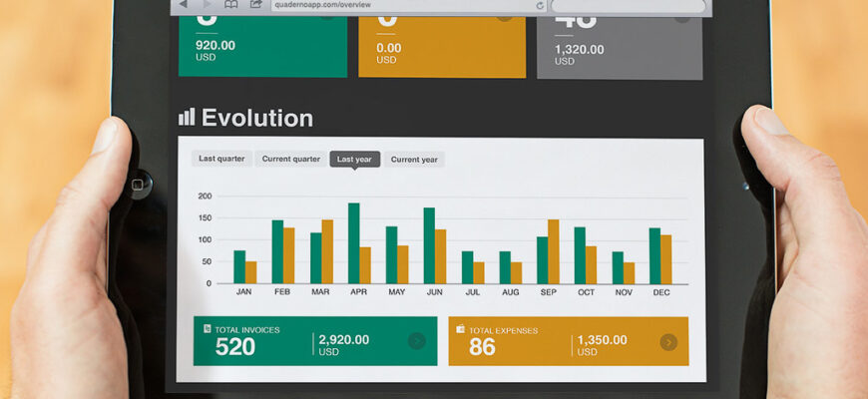Viewport: 868px width, 399px height.
Task: Click the Total Invoices document icon
Action: tap(208, 329)
